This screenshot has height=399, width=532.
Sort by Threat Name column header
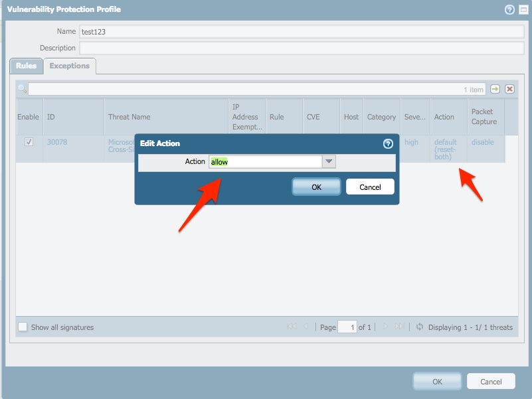[x=166, y=117]
